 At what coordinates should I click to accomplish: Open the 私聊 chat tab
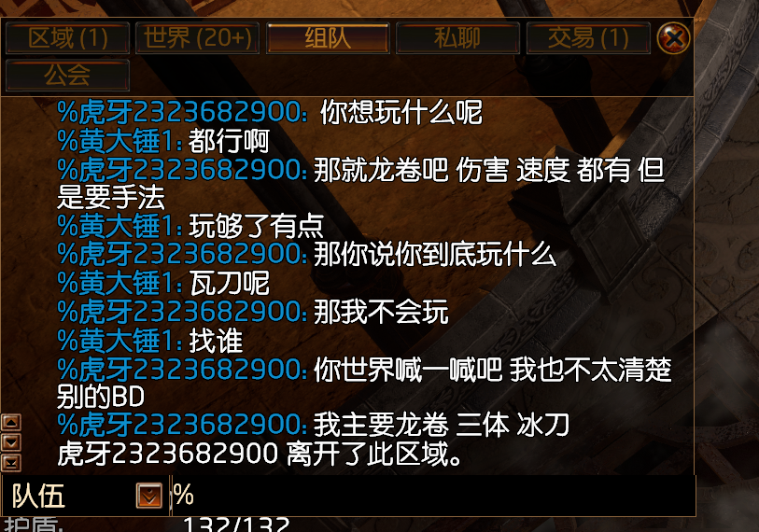pyautogui.click(x=457, y=37)
